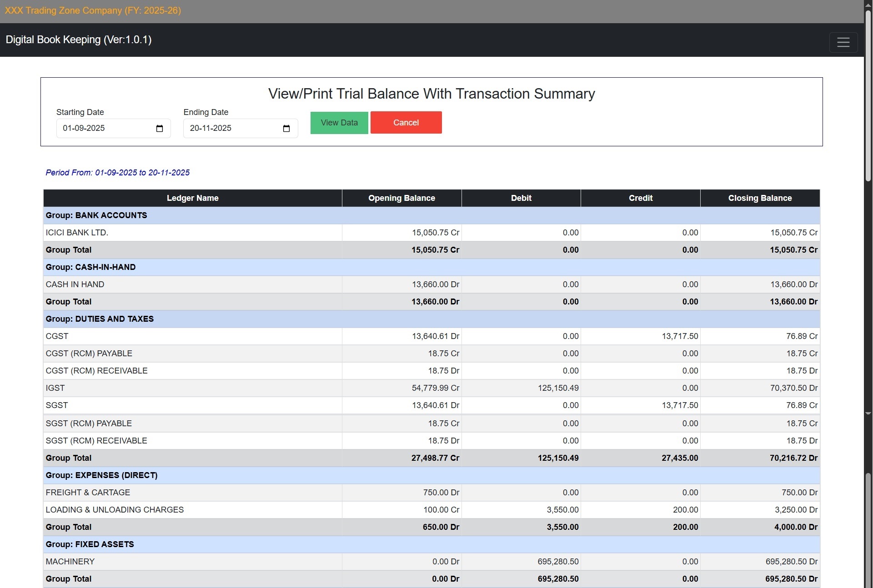Image resolution: width=873 pixels, height=588 pixels.
Task: Select the ICICI BANK LTD. ledger row
Action: pyautogui.click(x=77, y=233)
